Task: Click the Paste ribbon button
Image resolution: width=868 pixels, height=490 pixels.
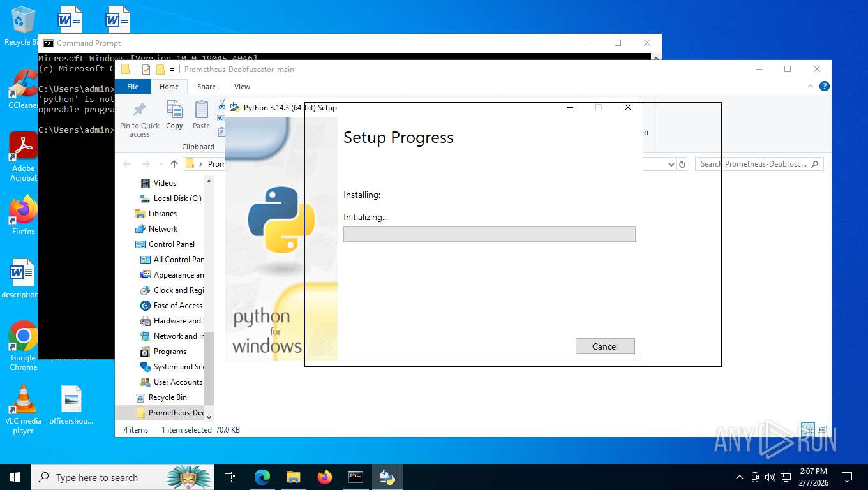Action: pos(201,115)
